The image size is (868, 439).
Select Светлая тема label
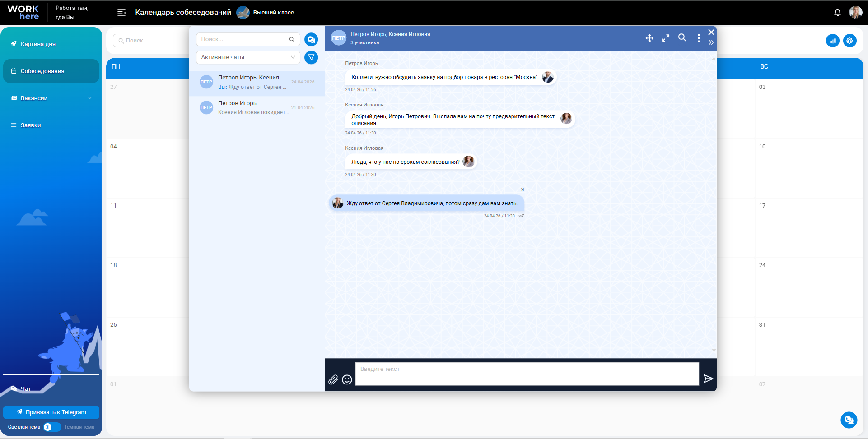[24, 427]
